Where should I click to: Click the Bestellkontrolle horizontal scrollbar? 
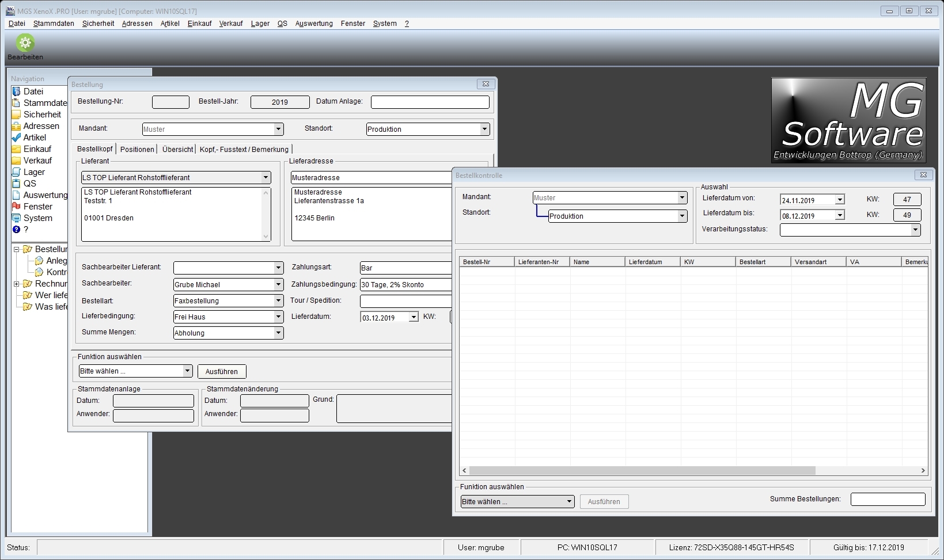[643, 471]
